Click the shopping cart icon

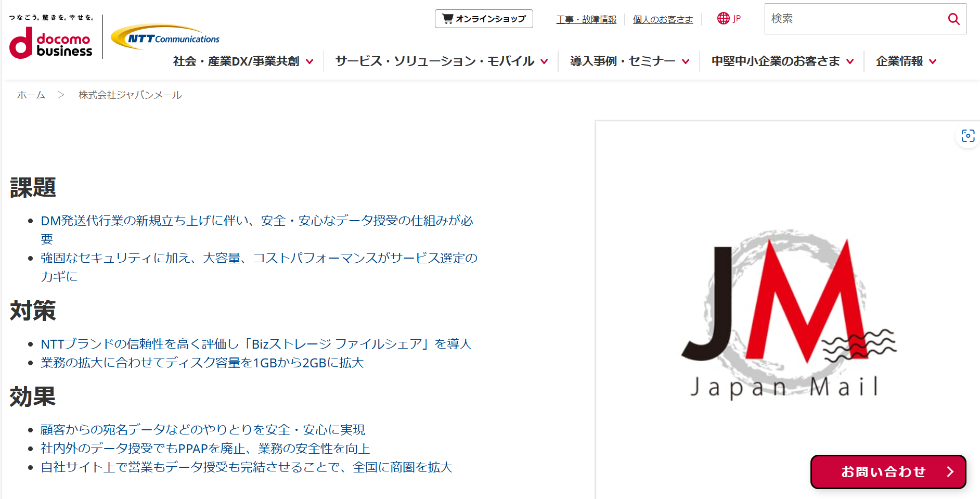447,19
